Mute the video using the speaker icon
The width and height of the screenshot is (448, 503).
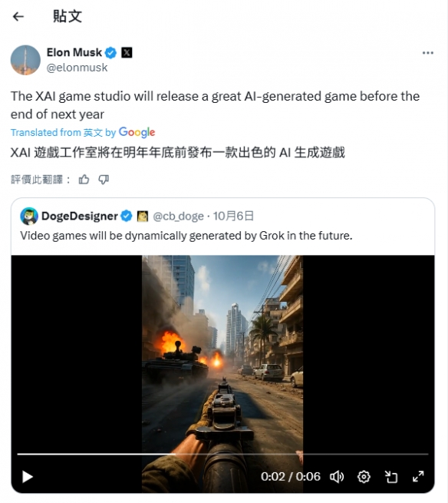337,477
